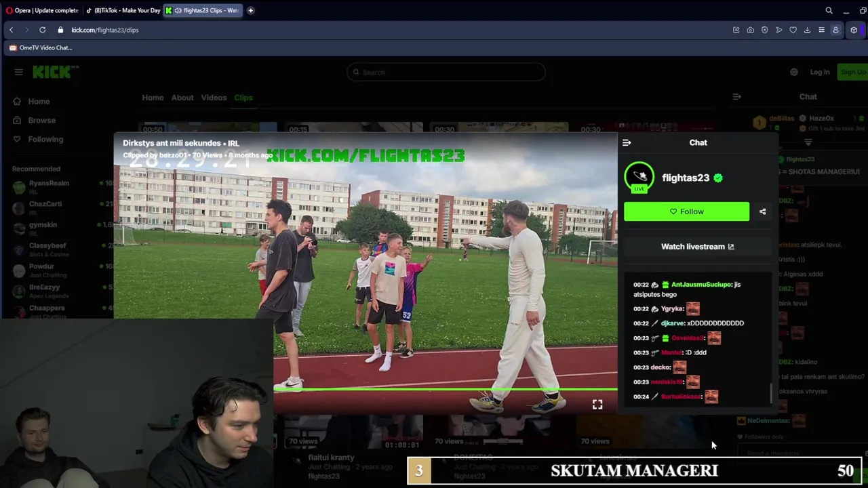Seek along the green clip progress bar
Image resolution: width=868 pixels, height=488 pixels.
tap(446, 390)
